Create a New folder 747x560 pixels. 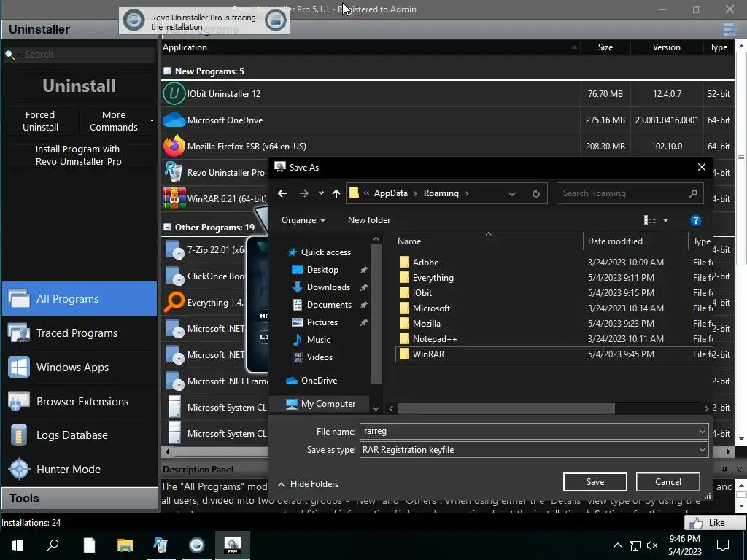point(368,220)
